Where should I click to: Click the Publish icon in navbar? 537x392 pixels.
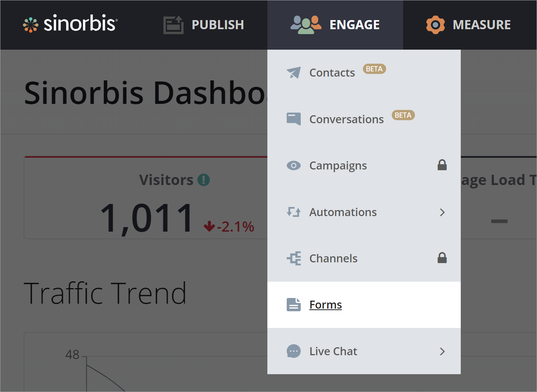coord(173,25)
